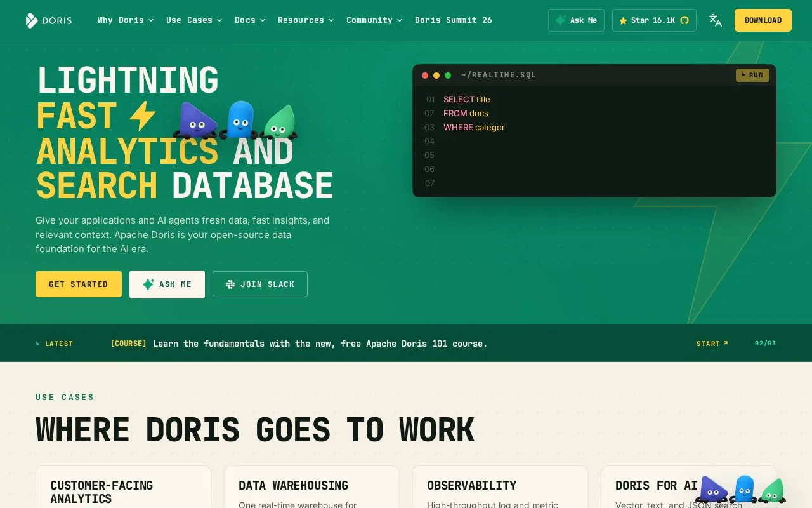
Task: Click the header Ask Me button
Action: (576, 20)
